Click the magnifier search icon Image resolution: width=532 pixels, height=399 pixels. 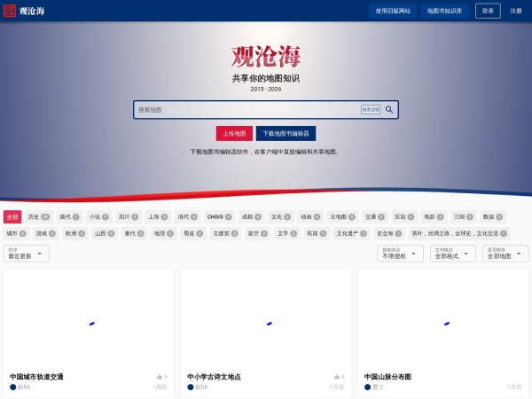pos(389,110)
